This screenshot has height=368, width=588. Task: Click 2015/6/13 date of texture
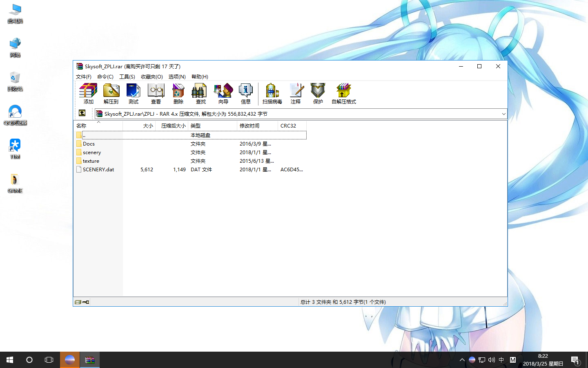click(x=256, y=161)
